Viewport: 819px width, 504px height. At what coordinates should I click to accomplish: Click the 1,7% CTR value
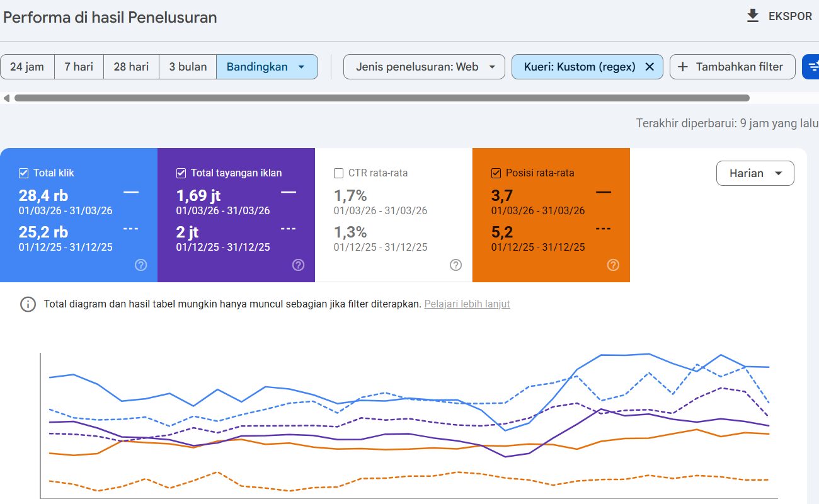click(350, 196)
